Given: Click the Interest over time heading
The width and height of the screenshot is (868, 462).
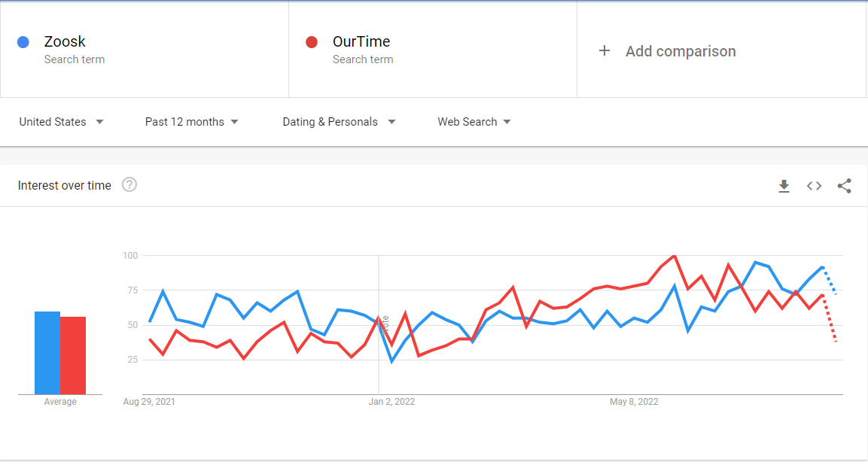Looking at the screenshot, I should (65, 186).
